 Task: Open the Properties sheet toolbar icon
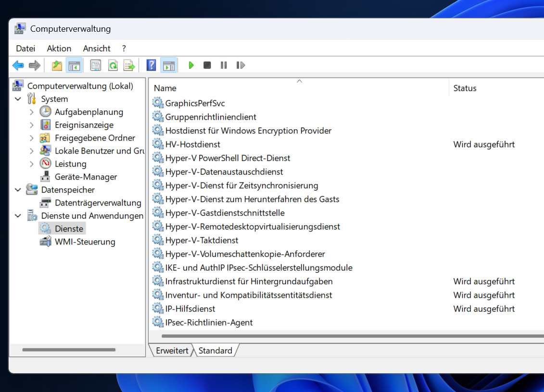point(95,65)
